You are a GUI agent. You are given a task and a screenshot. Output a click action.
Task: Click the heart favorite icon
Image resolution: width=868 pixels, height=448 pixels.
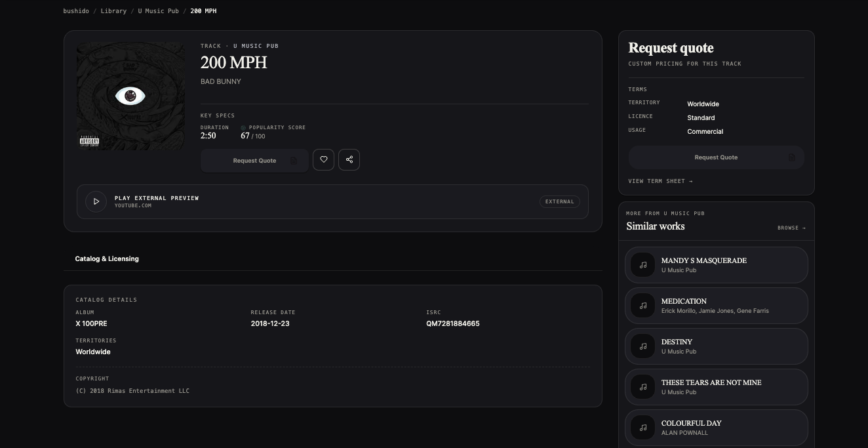[323, 159]
